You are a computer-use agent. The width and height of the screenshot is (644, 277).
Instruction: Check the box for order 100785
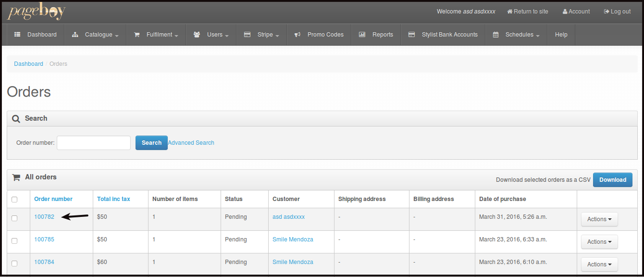point(14,241)
